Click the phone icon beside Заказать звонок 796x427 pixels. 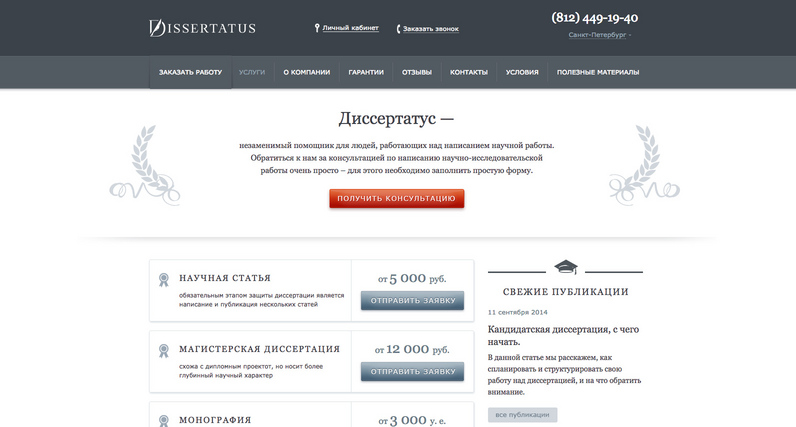pyautogui.click(x=399, y=29)
